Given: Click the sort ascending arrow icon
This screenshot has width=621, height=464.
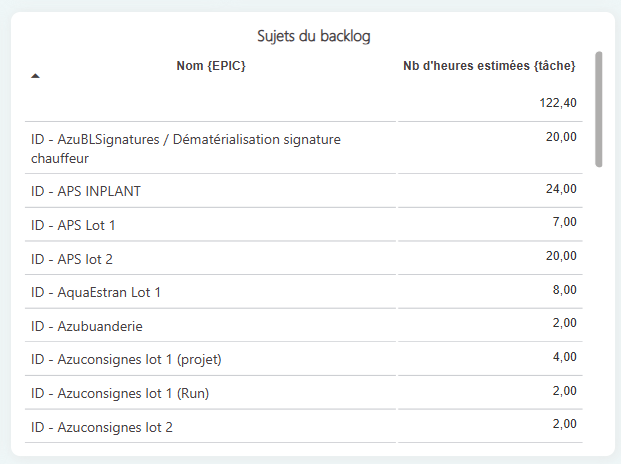Looking at the screenshot, I should point(36,76).
